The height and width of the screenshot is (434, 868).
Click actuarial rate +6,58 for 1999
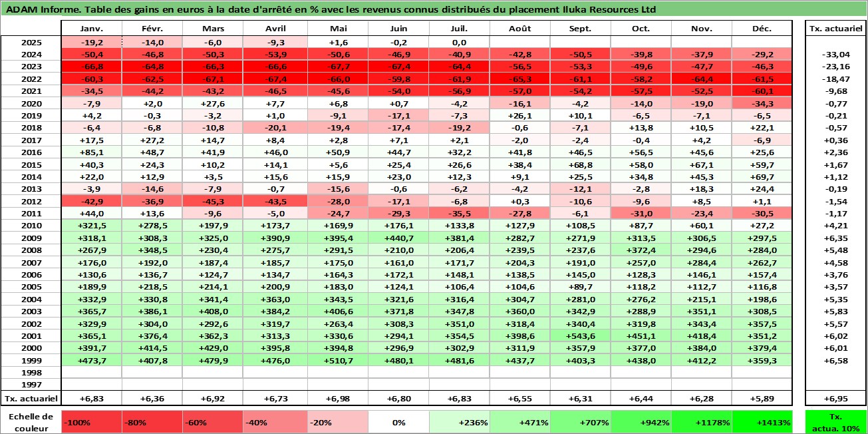tap(836, 360)
